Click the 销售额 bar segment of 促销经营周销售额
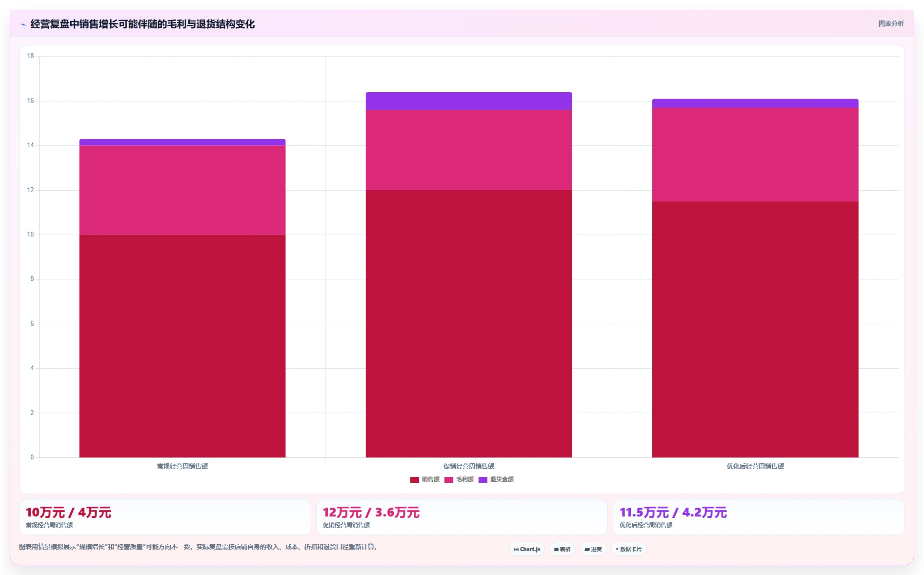Image resolution: width=924 pixels, height=575 pixels. click(x=469, y=324)
